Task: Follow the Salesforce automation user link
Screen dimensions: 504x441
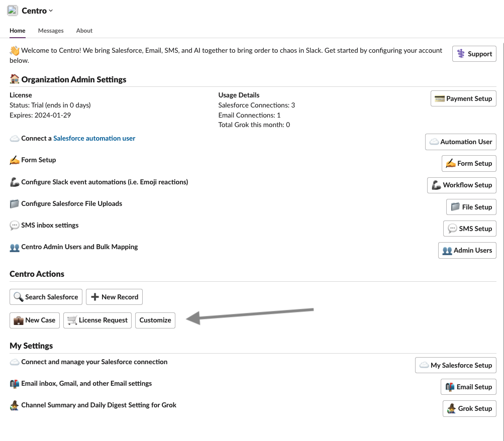Action: [x=94, y=138]
